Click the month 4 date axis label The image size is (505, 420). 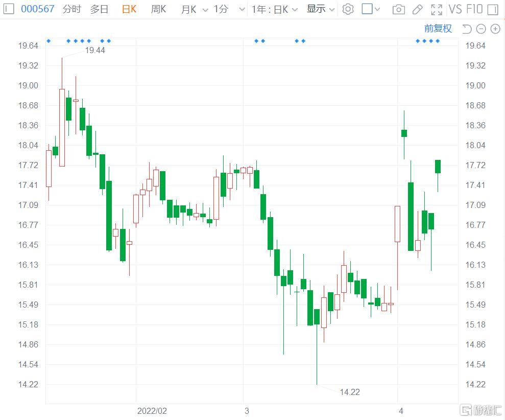tap(401, 411)
